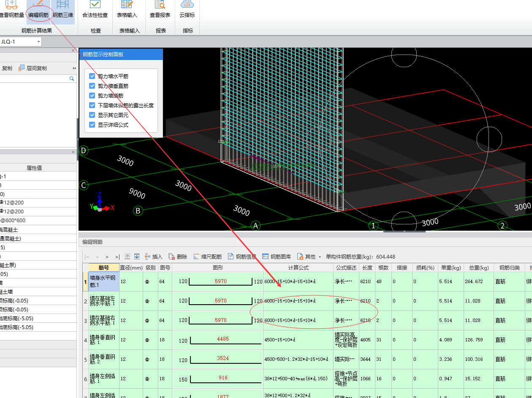532x398 pixels.
Task: Open 查看报表 report viewer
Action: pos(160,10)
